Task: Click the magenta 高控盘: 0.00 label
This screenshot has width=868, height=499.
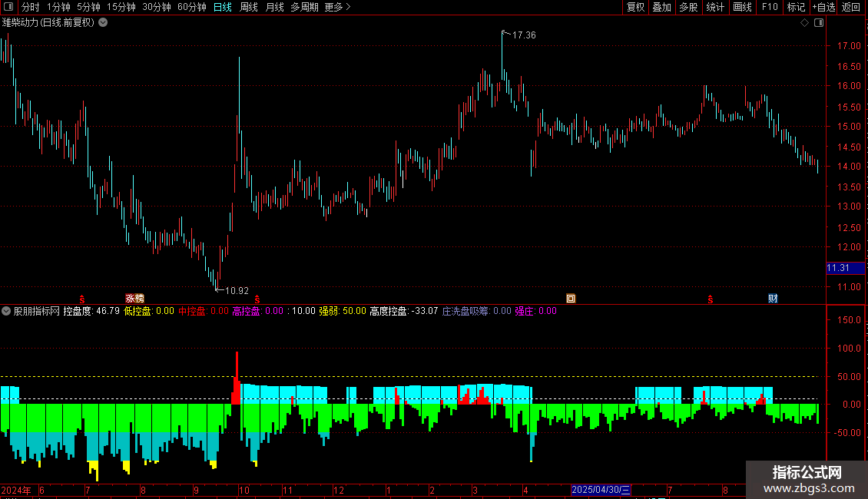Action: click(x=257, y=311)
